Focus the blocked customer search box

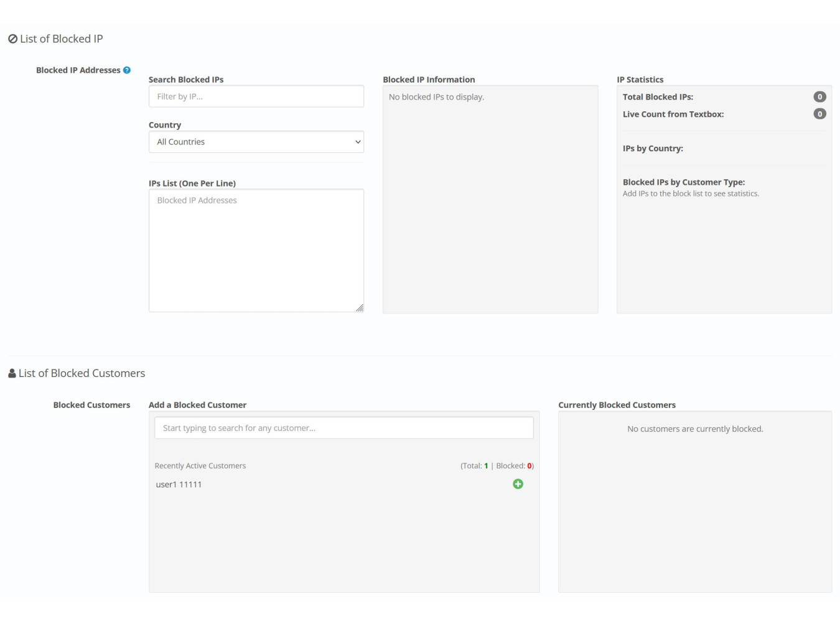343,428
